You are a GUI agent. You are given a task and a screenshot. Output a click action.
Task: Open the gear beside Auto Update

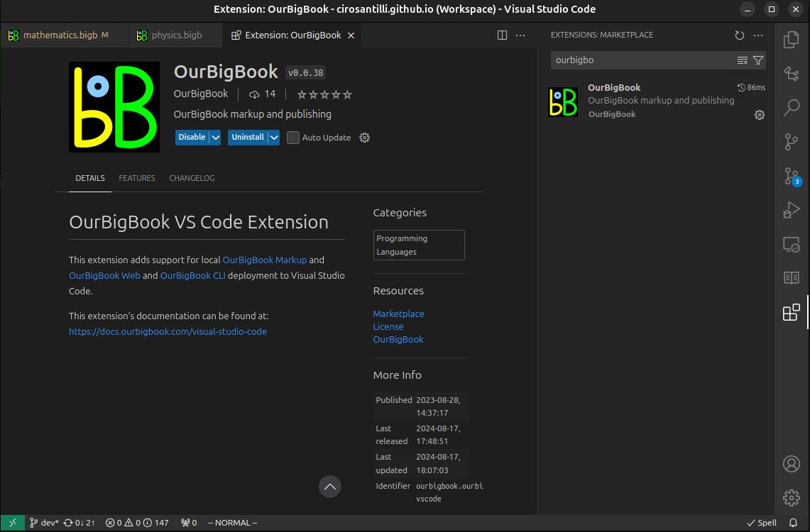364,138
